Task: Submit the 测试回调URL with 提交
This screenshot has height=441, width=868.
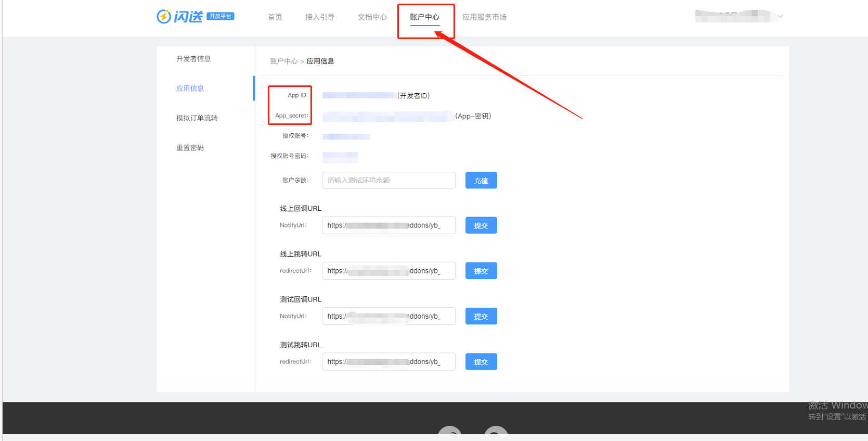Action: pyautogui.click(x=481, y=316)
